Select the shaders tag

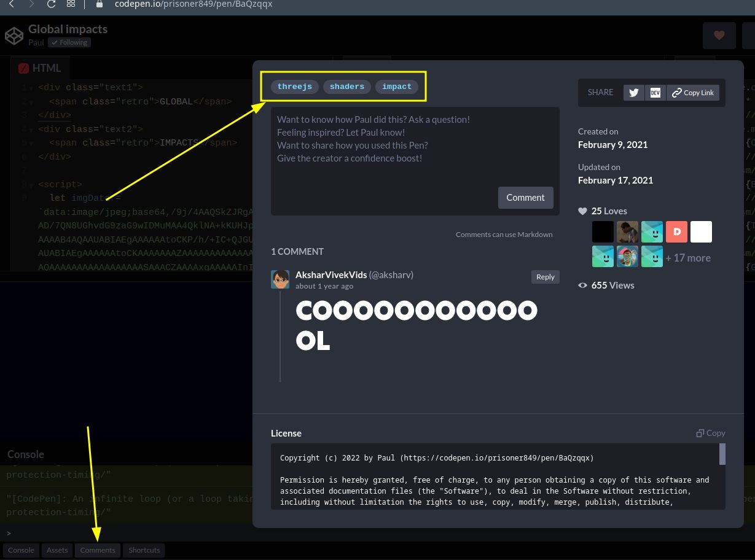tap(346, 87)
